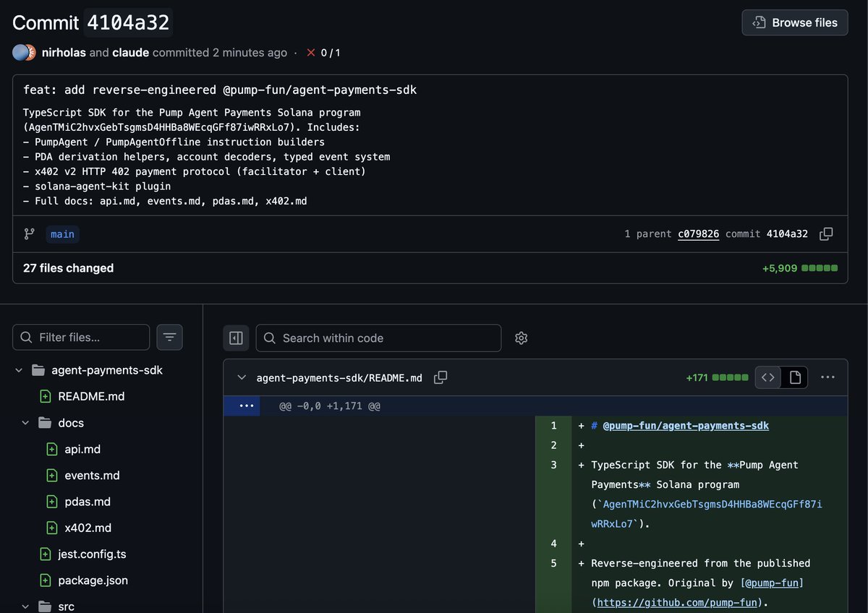Open jest.config.ts in the file tree
The height and width of the screenshot is (613, 868).
point(92,554)
